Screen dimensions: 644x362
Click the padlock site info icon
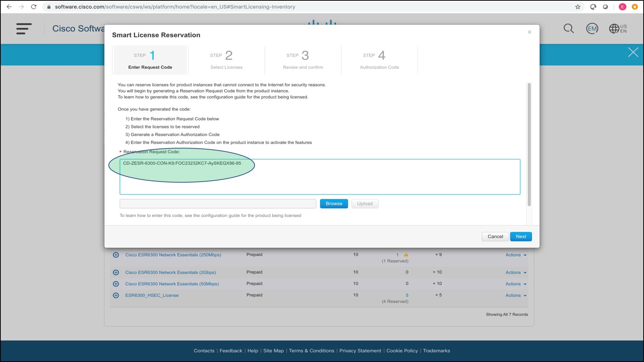(x=49, y=7)
